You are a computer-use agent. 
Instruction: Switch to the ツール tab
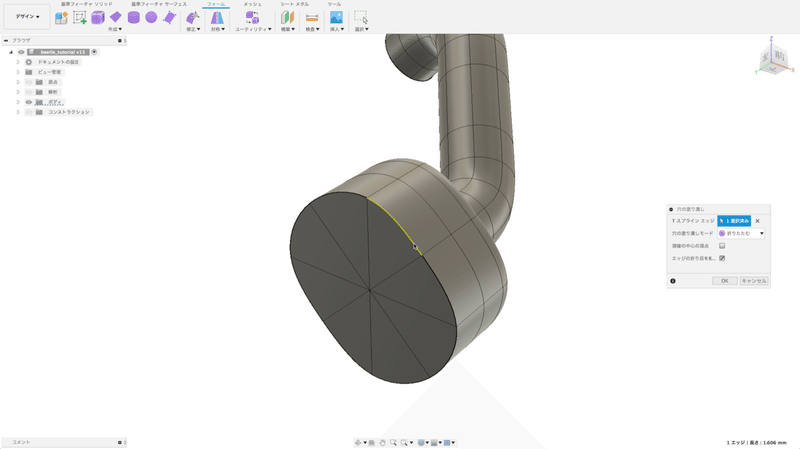click(334, 4)
